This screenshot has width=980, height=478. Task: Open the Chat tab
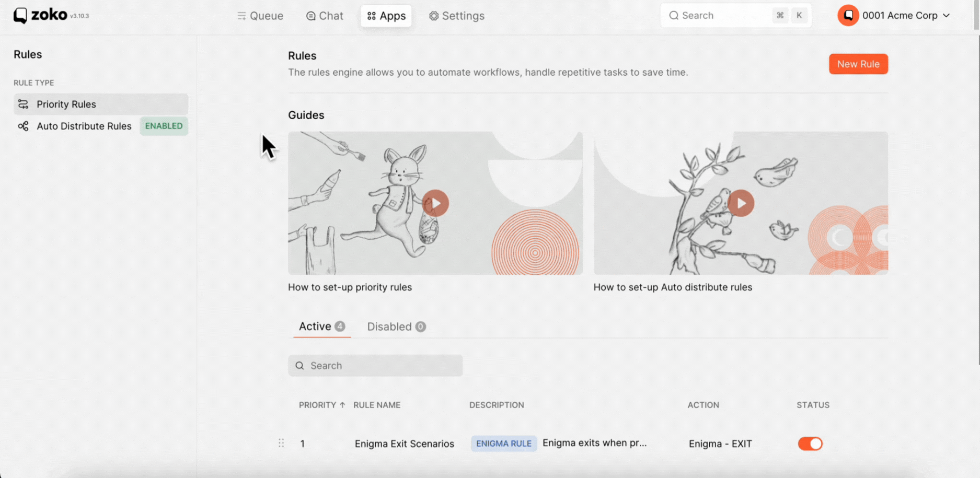pyautogui.click(x=325, y=16)
